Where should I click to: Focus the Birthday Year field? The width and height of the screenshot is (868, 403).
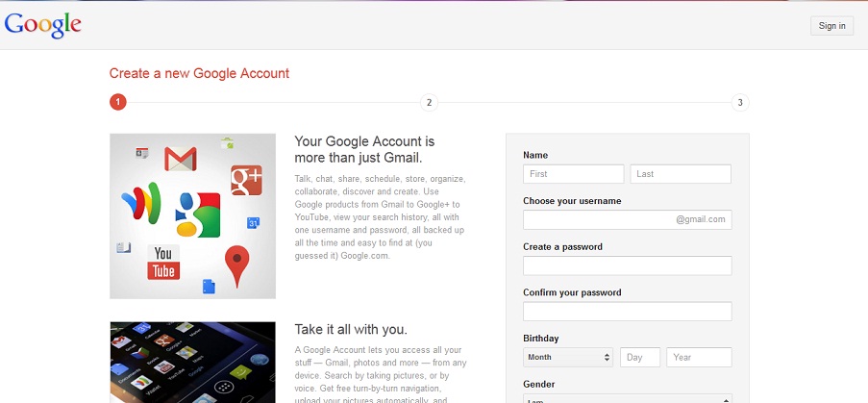tap(699, 357)
